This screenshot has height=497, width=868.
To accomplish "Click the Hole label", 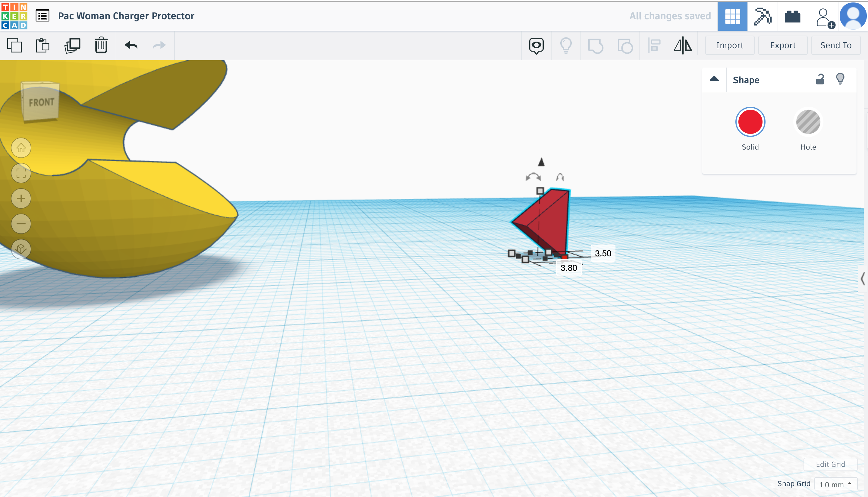I will pyautogui.click(x=808, y=147).
